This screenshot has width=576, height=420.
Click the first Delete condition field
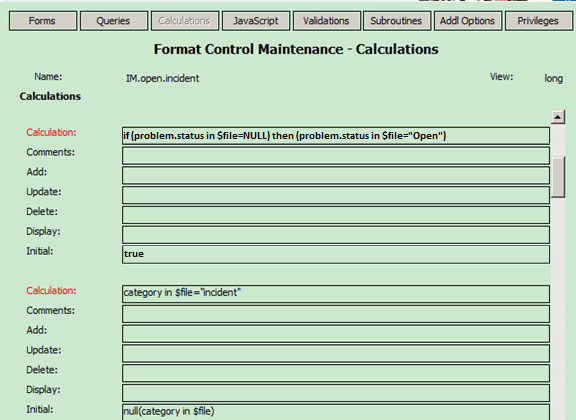pyautogui.click(x=336, y=215)
